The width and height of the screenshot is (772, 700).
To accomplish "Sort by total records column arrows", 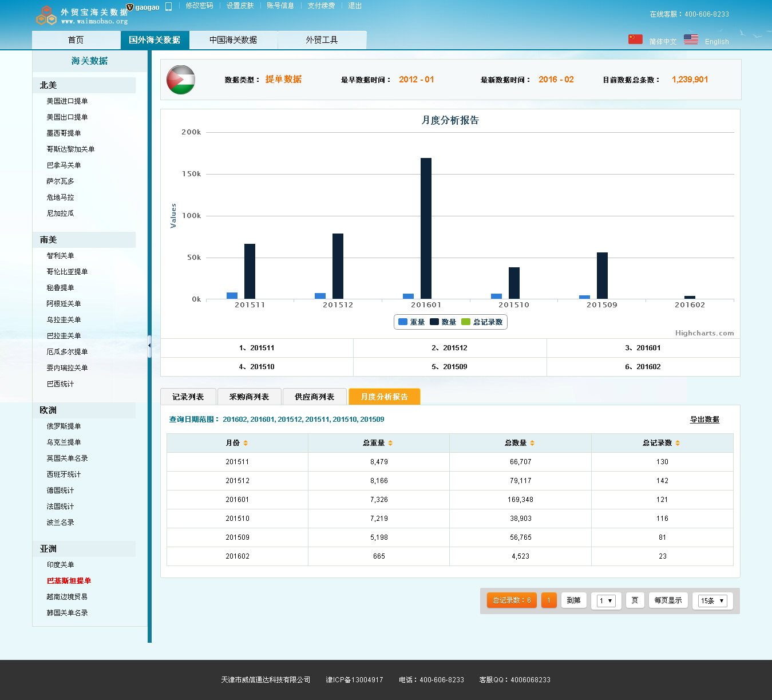I will point(678,443).
